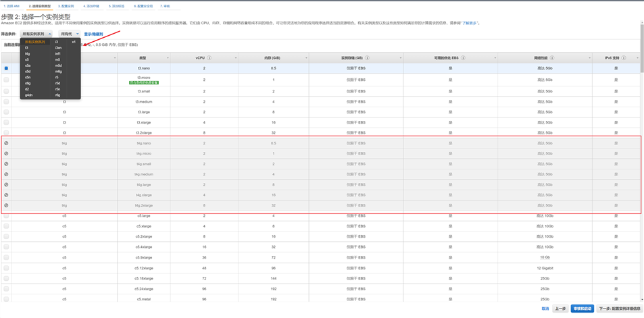Click the vCPU column info icon
Image resolution: width=644 pixels, height=318 pixels.
(x=209, y=58)
